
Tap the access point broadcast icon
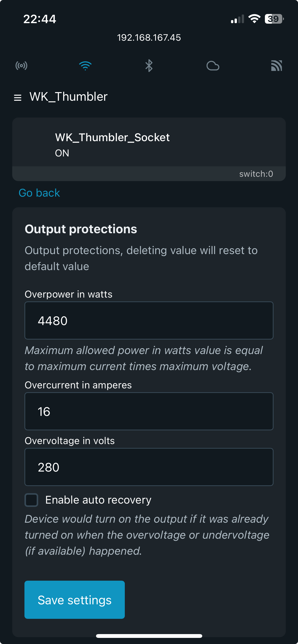(21, 66)
